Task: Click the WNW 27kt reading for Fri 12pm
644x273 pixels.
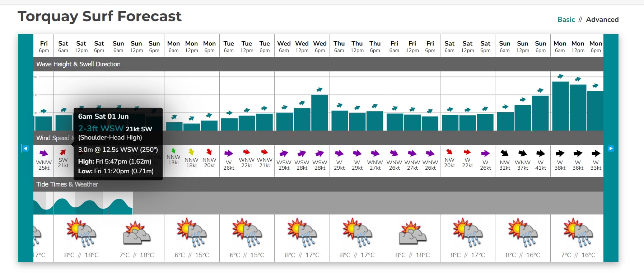Action: coord(412,165)
